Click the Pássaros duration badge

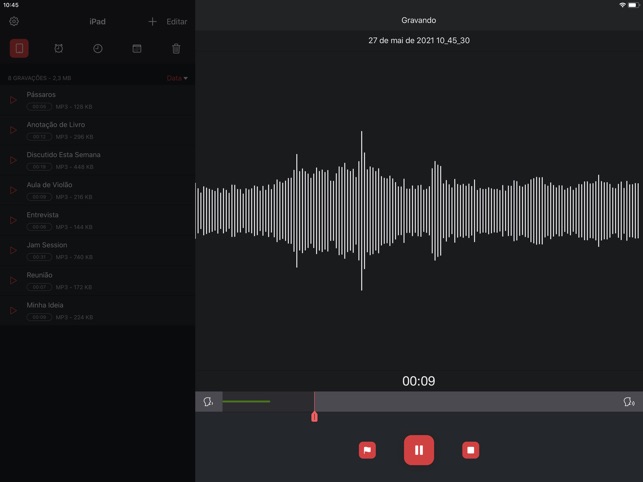[39, 107]
